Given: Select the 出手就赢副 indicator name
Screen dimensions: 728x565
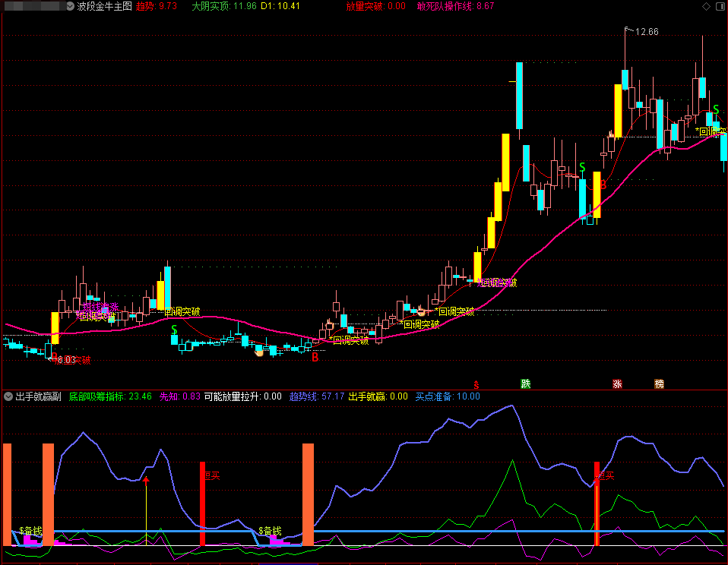Looking at the screenshot, I should tap(39, 396).
